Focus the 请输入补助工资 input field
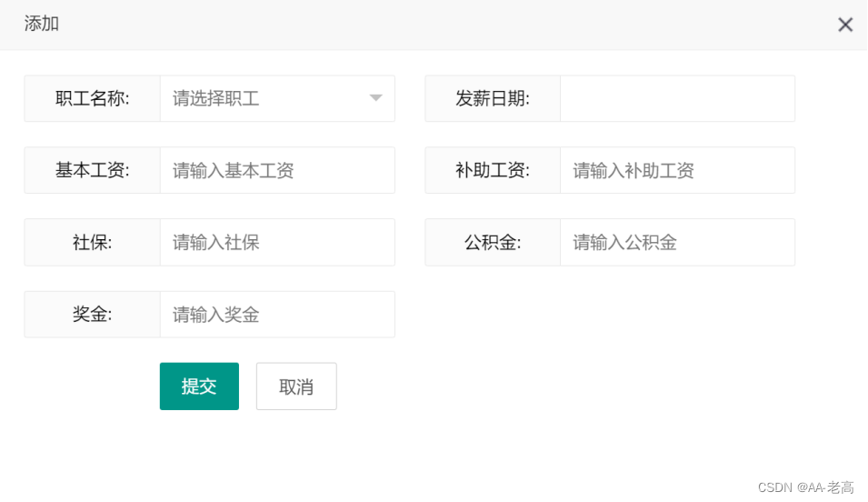This screenshot has width=868, height=502. [x=677, y=170]
